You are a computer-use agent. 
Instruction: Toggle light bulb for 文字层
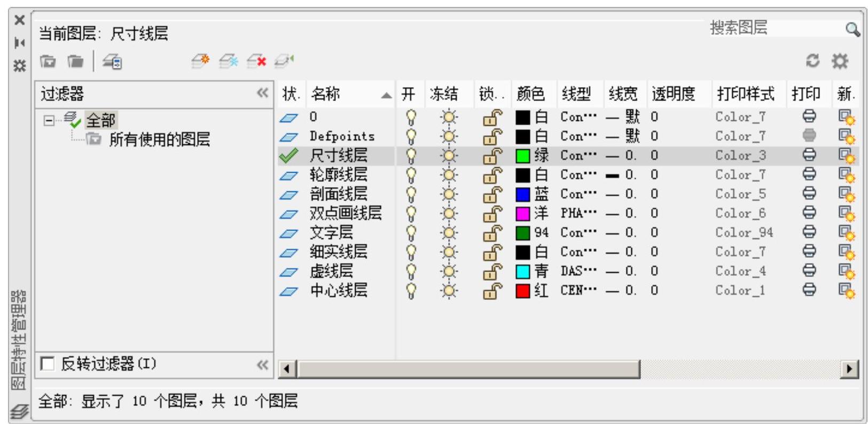pyautogui.click(x=411, y=233)
